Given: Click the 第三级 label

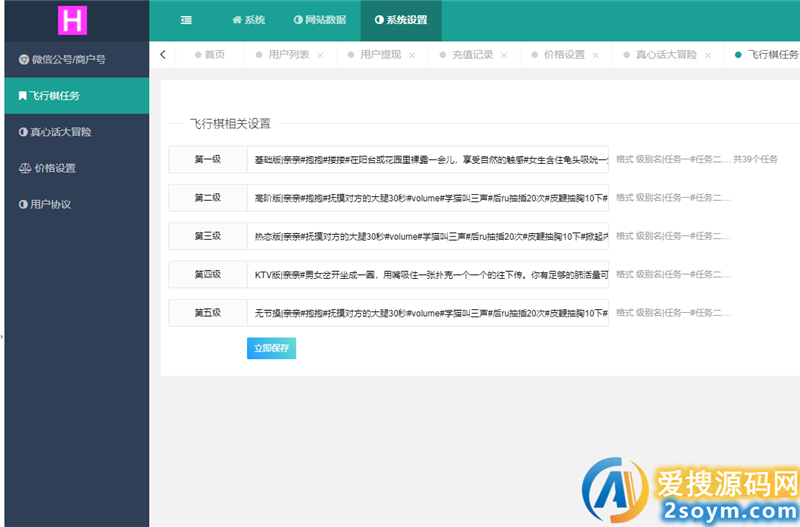Looking at the screenshot, I should pos(208,236).
